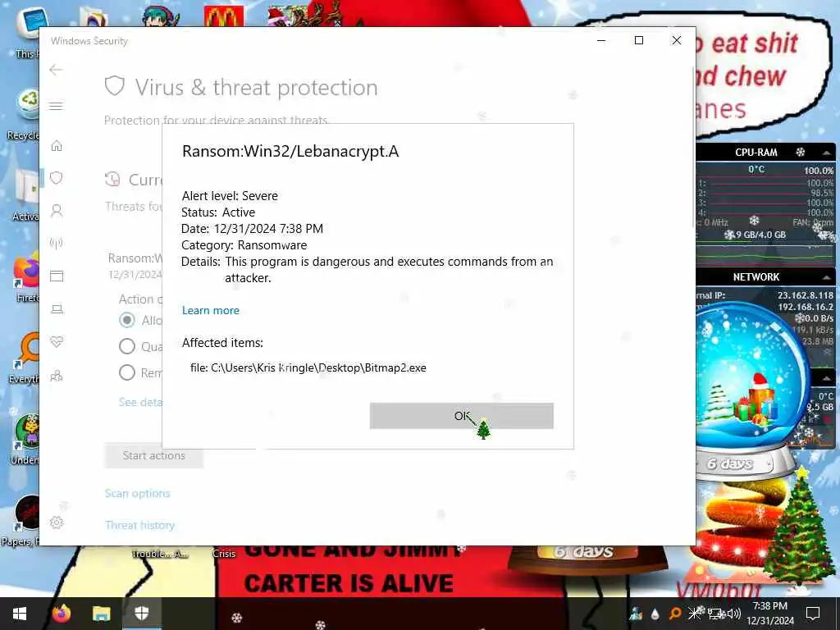Click the CPU-RAM gadget snowflake icon
This screenshot has height=630, width=840.
pos(801,152)
